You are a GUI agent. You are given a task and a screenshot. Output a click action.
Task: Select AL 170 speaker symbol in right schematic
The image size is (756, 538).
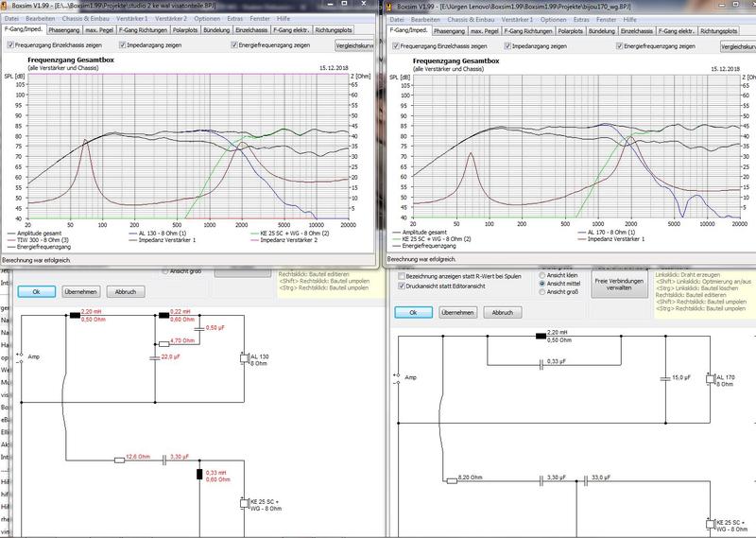pos(711,379)
